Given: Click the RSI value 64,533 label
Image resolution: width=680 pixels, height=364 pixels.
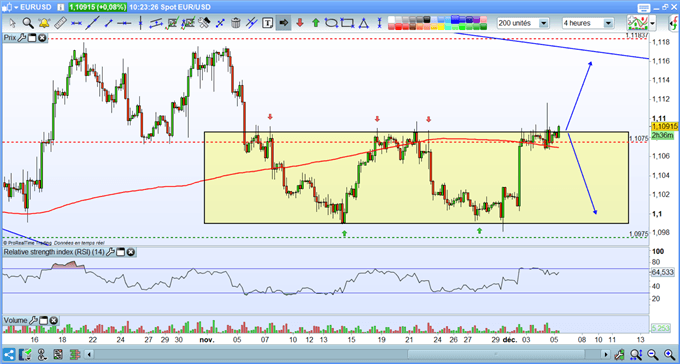Looking at the screenshot, I should pos(663,272).
